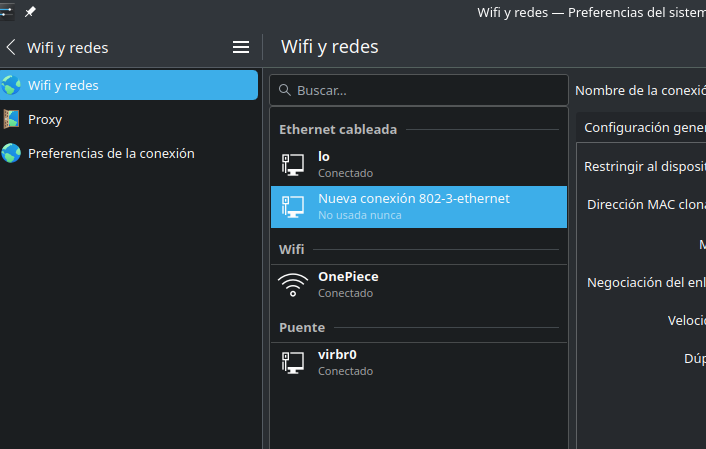The image size is (706, 449).
Task: Click the Puente section header
Action: coord(302,327)
